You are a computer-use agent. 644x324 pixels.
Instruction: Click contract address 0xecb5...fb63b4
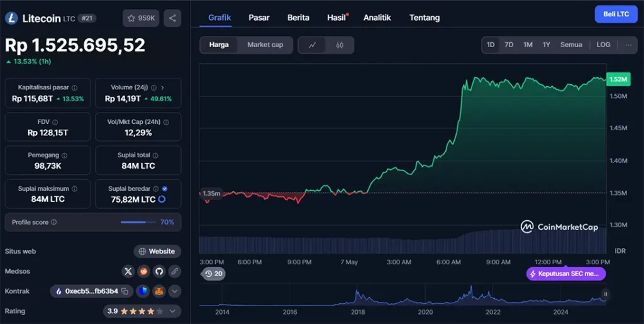pyautogui.click(x=92, y=291)
